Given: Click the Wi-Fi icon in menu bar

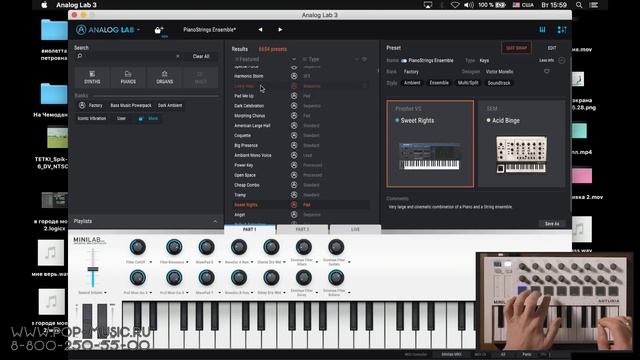Looking at the screenshot, I should tap(455, 5).
